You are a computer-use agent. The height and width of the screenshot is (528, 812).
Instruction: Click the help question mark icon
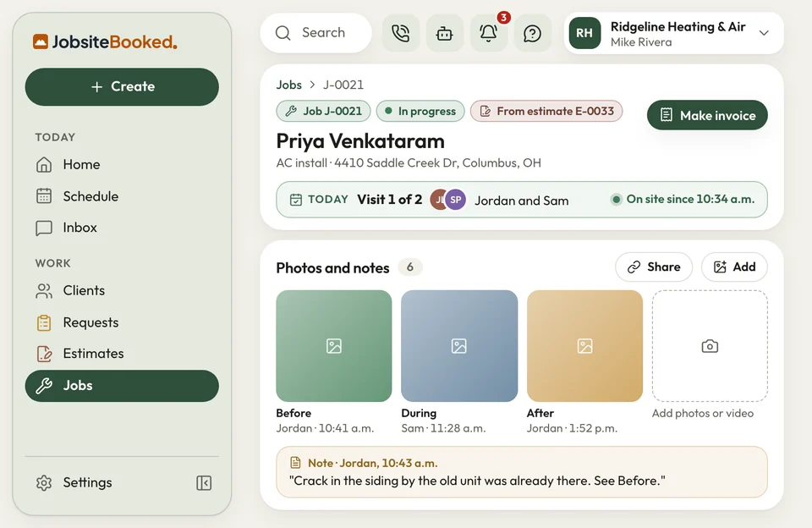pyautogui.click(x=532, y=33)
